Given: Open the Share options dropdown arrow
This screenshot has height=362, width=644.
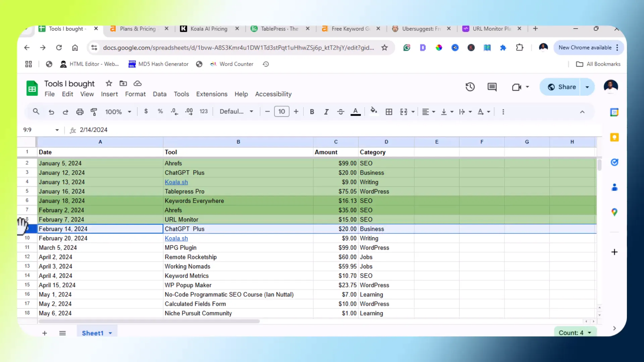Looking at the screenshot, I should [x=587, y=87].
